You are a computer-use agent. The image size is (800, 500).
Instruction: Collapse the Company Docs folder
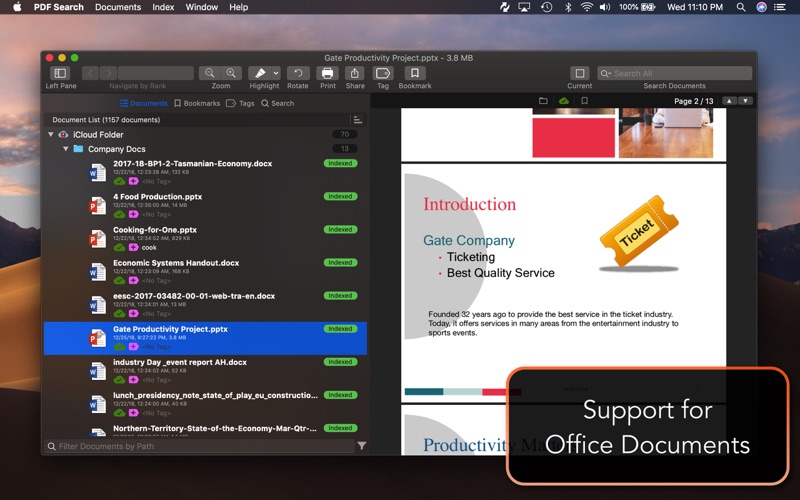click(65, 149)
